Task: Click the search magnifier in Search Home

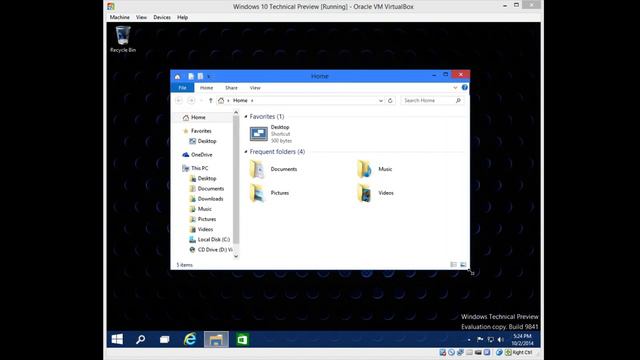Action: 458,100
